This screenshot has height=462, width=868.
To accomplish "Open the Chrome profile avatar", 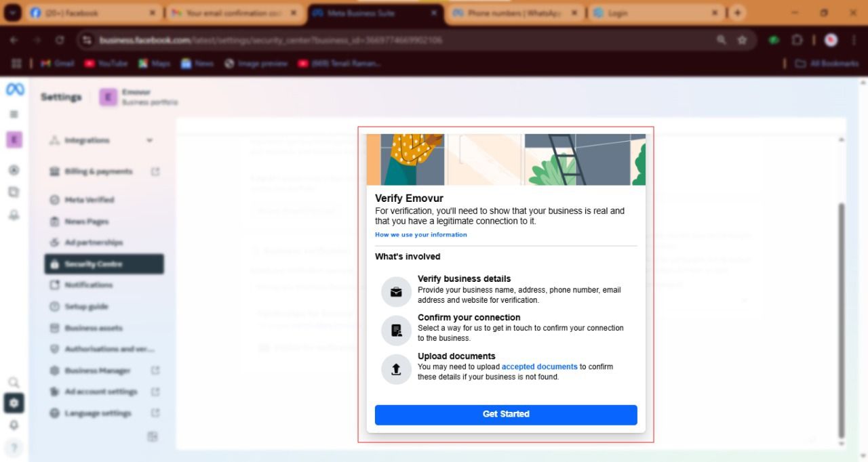I will point(831,41).
